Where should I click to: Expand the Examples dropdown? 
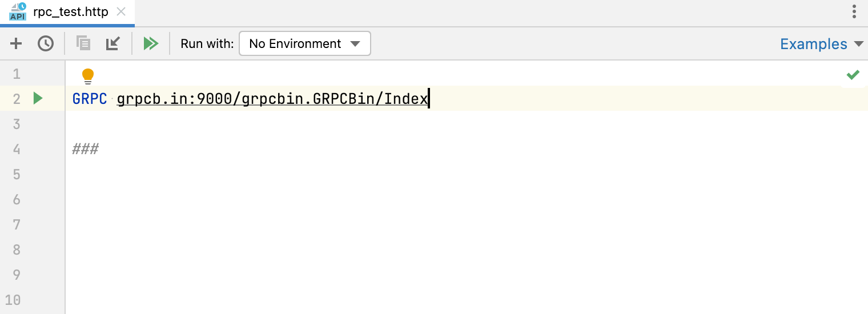pyautogui.click(x=821, y=44)
